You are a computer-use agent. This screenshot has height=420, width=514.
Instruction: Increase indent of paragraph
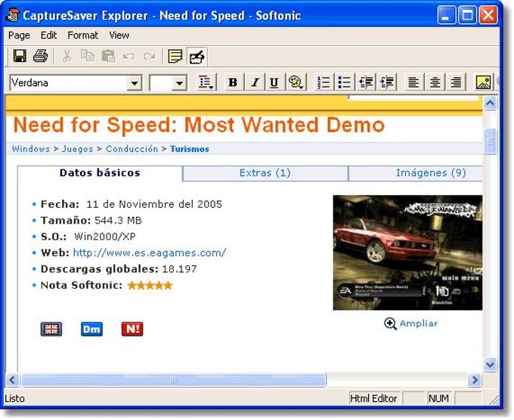coord(387,82)
